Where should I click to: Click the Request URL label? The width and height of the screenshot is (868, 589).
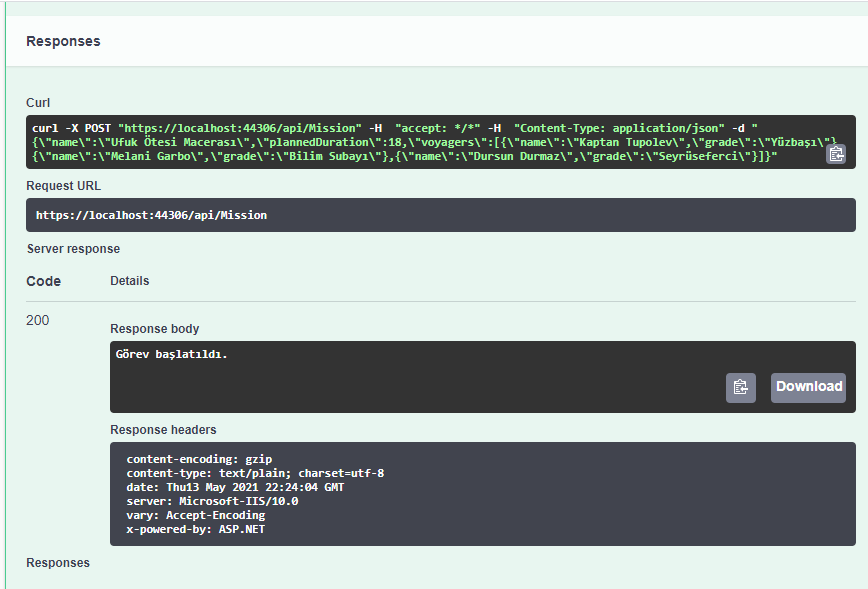coord(63,185)
